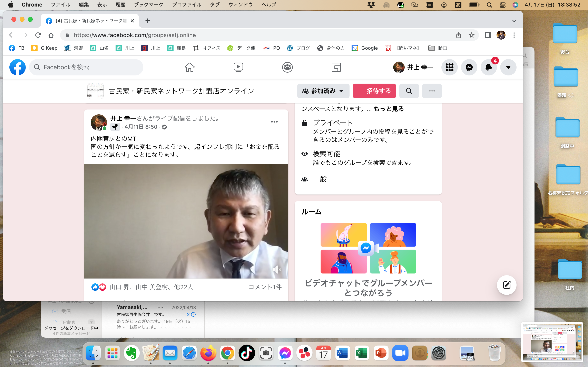Expand the 参加済み membership dropdown

click(323, 91)
